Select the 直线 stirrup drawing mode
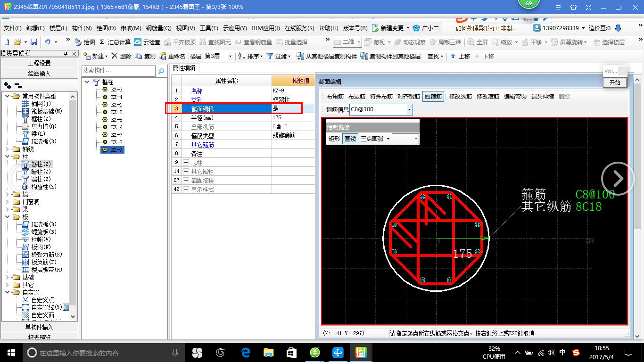Image resolution: width=644 pixels, height=362 pixels. click(x=350, y=139)
